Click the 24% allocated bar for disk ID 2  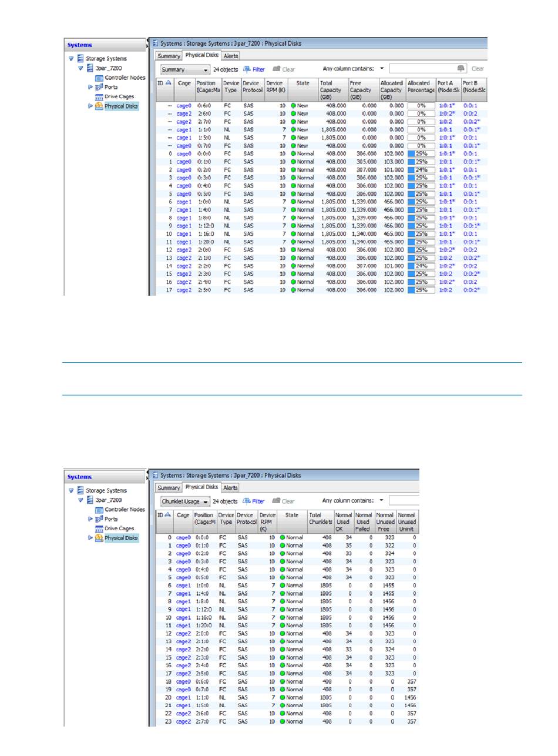point(421,169)
